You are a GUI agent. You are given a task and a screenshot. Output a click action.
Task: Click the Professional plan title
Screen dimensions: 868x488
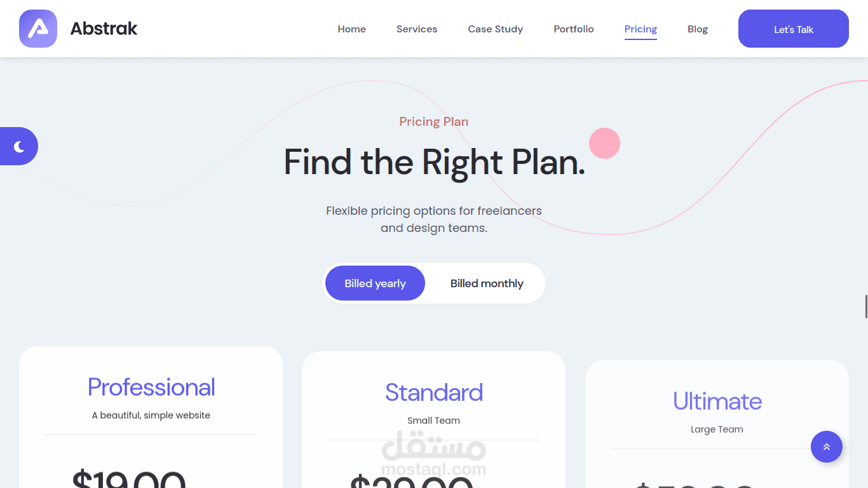coord(151,387)
